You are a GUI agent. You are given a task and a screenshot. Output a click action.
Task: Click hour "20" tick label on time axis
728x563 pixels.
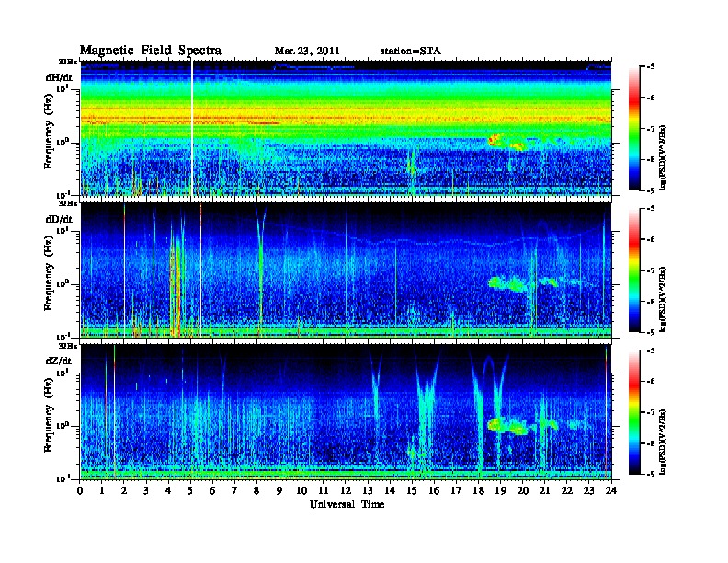523,490
